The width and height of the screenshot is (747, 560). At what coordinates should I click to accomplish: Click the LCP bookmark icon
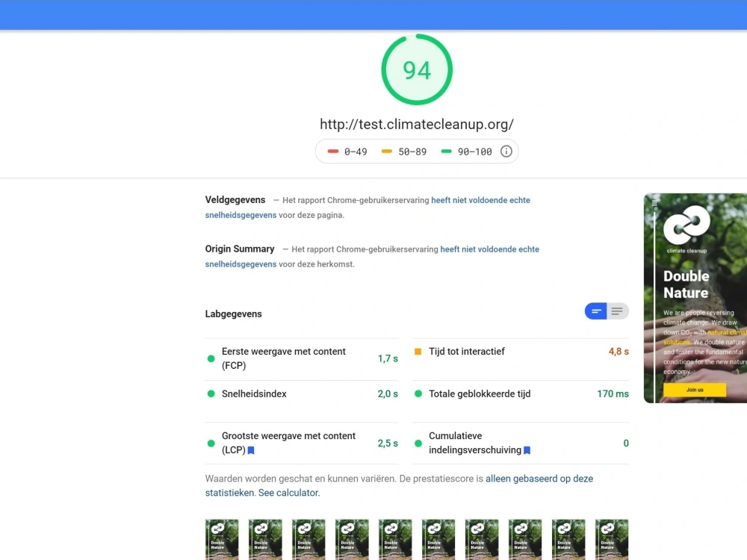tap(251, 450)
